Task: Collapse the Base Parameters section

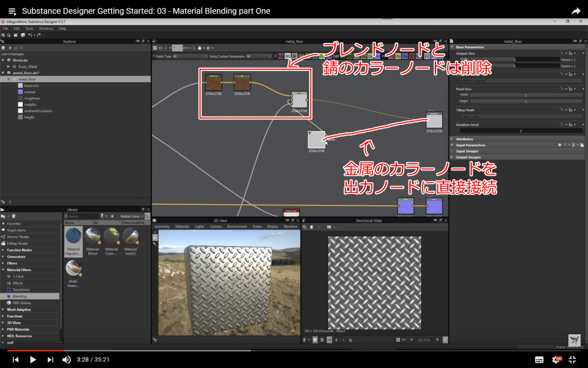Action: 452,47
